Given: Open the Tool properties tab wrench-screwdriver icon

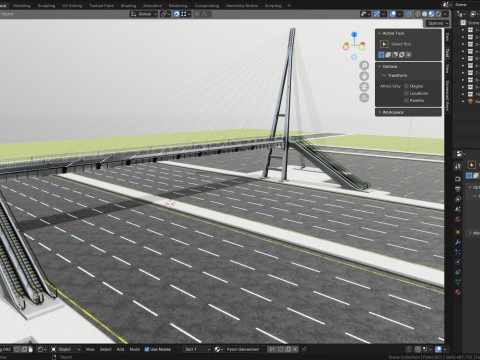Looking at the screenshot, I should point(458,166).
